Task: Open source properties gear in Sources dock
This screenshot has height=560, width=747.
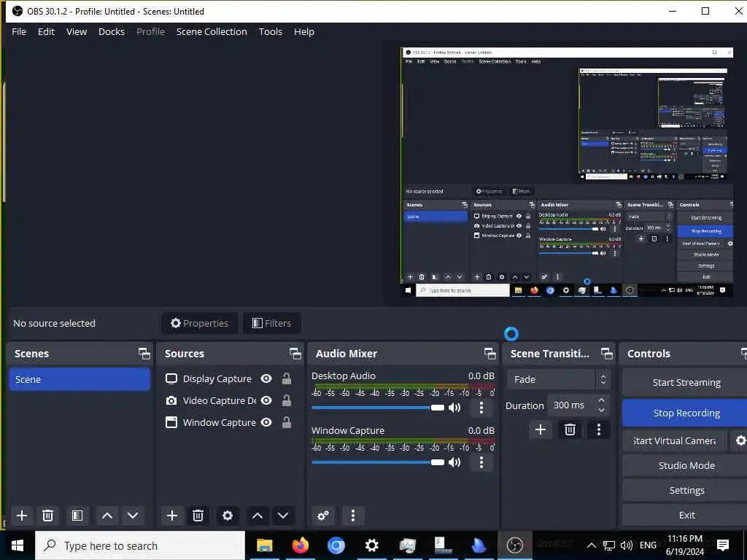Action: (x=228, y=516)
